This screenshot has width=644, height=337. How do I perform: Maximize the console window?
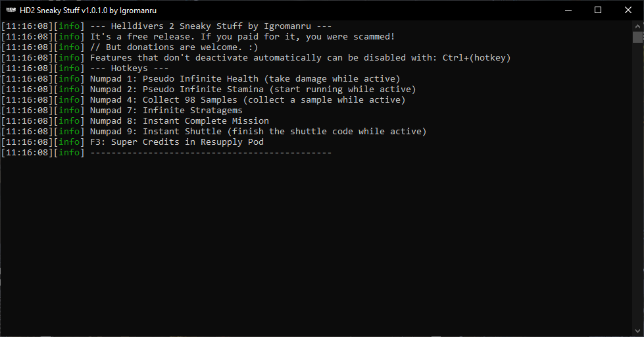(598, 10)
